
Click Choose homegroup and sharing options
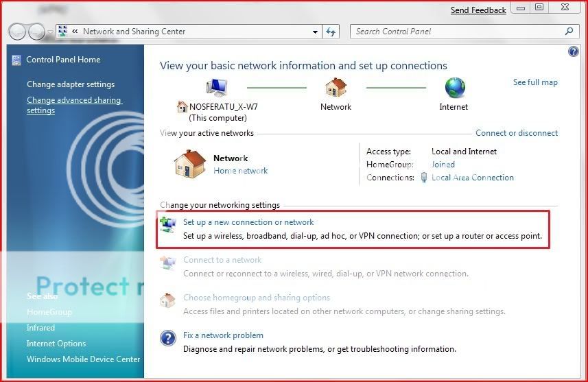click(257, 298)
